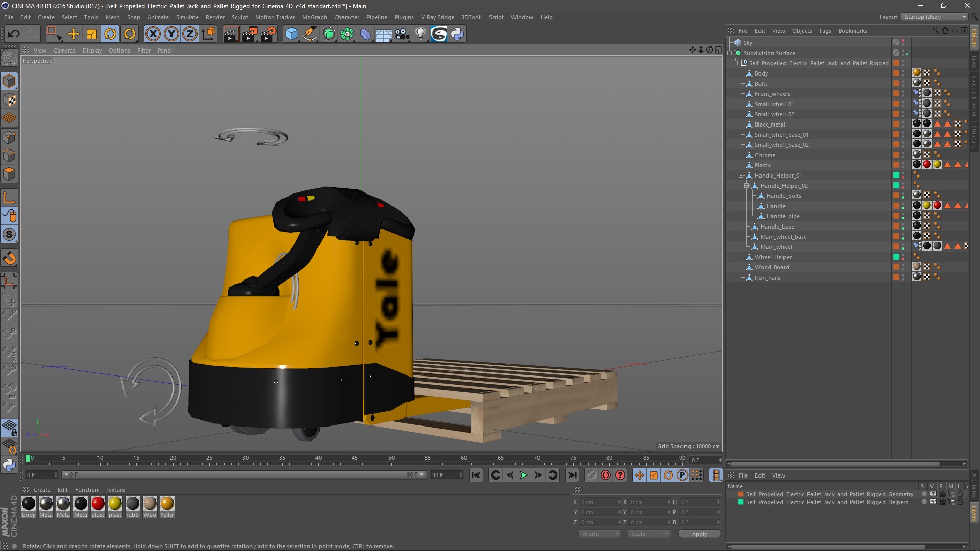Image resolution: width=980 pixels, height=551 pixels.
Task: Click the X position input field
Action: (x=600, y=502)
